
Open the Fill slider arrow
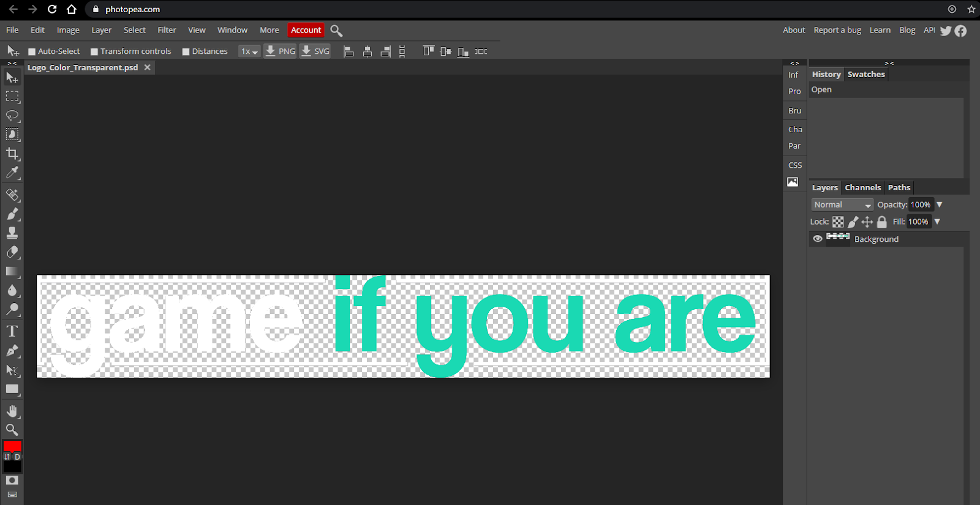(937, 222)
